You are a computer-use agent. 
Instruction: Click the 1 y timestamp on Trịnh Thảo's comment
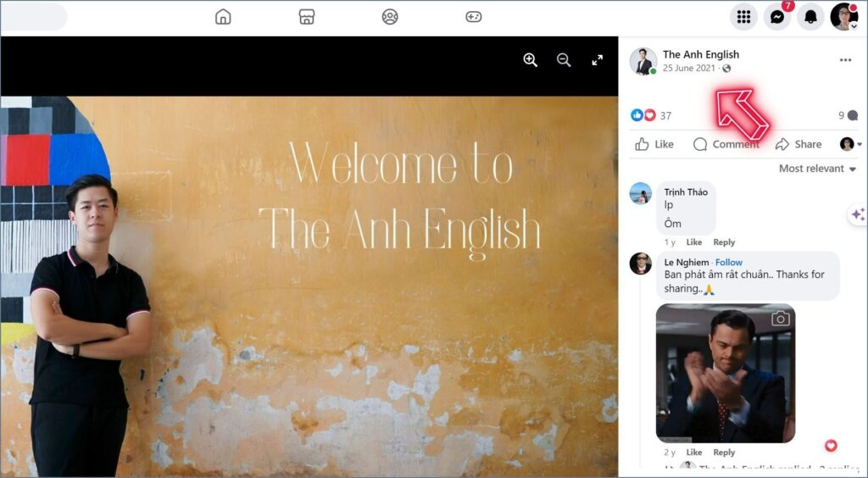(x=670, y=242)
